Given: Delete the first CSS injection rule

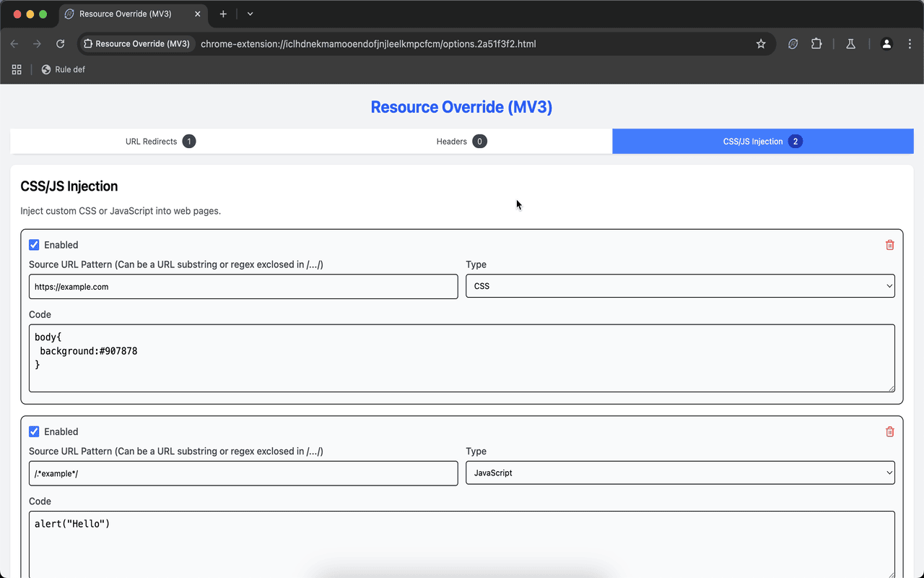Looking at the screenshot, I should [x=889, y=244].
